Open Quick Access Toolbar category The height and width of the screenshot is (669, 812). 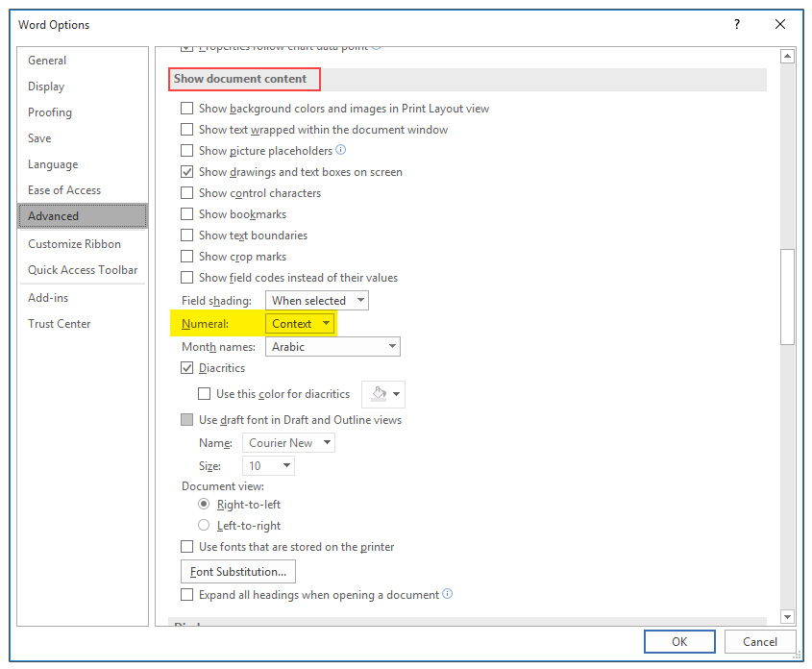[83, 270]
